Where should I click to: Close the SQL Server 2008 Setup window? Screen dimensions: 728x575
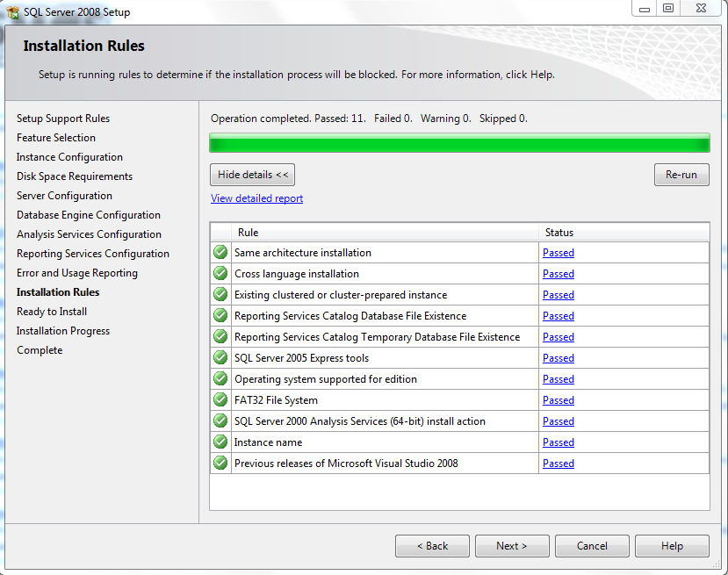pos(701,9)
